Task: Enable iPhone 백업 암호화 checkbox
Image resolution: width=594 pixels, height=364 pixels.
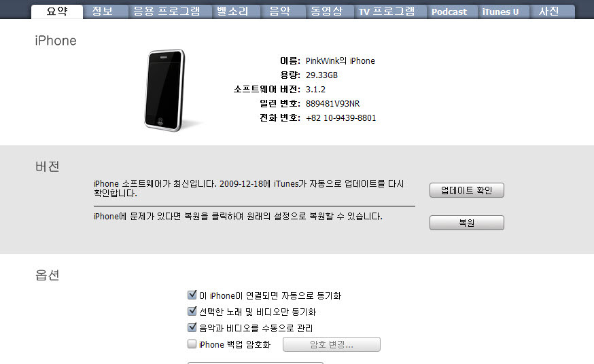Action: point(192,344)
